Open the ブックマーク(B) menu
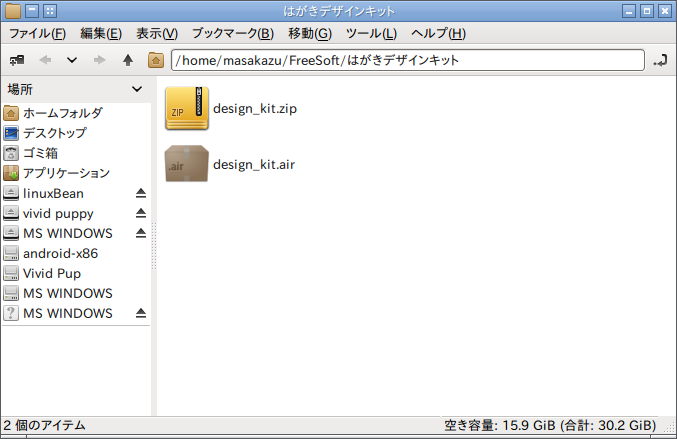This screenshot has height=439, width=677. click(233, 33)
